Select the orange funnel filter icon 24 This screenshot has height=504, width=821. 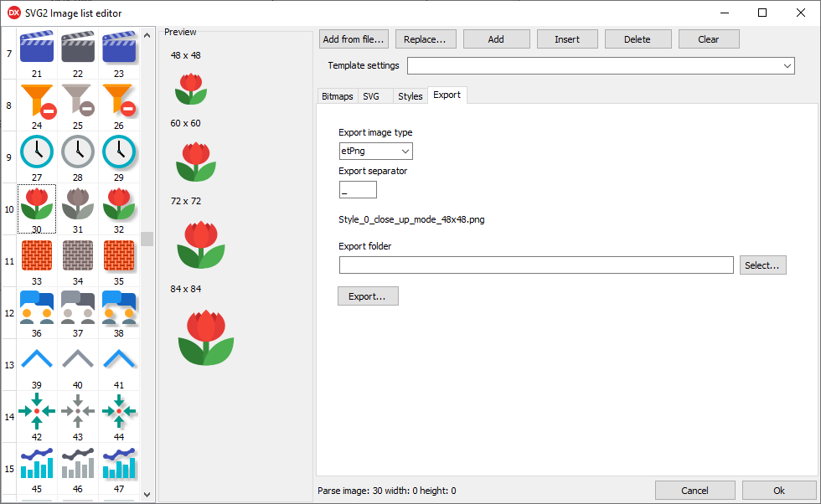tap(37, 100)
